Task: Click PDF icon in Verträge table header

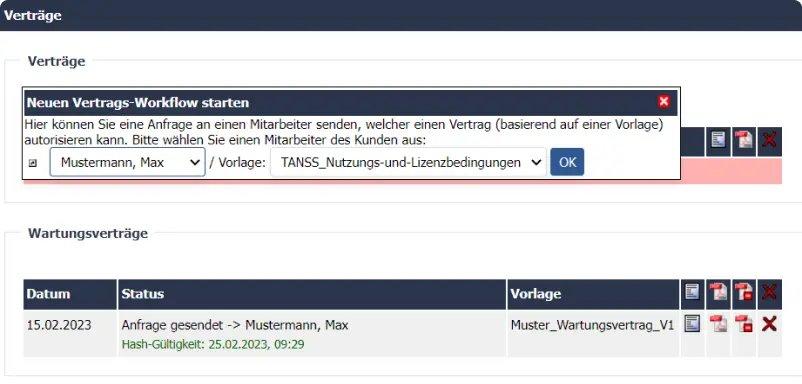Action: (744, 140)
